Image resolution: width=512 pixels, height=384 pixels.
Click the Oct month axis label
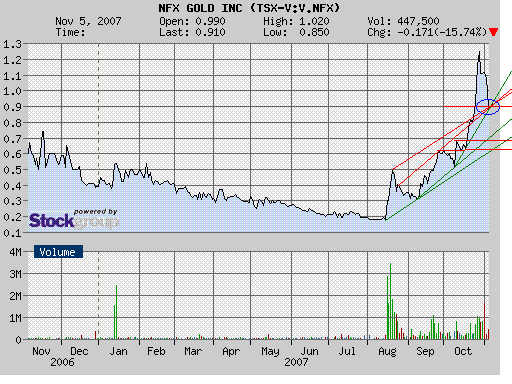pos(463,351)
